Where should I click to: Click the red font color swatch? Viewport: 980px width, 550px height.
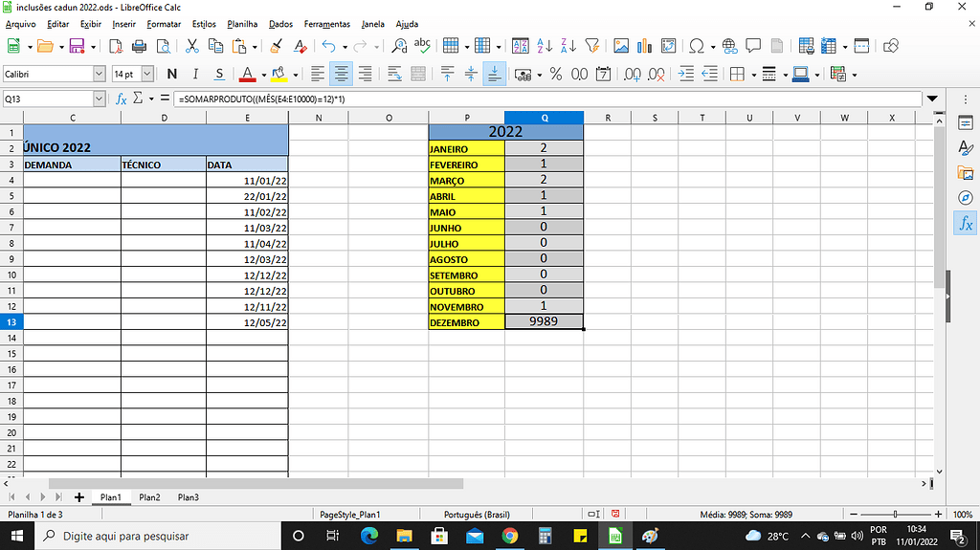click(x=247, y=75)
